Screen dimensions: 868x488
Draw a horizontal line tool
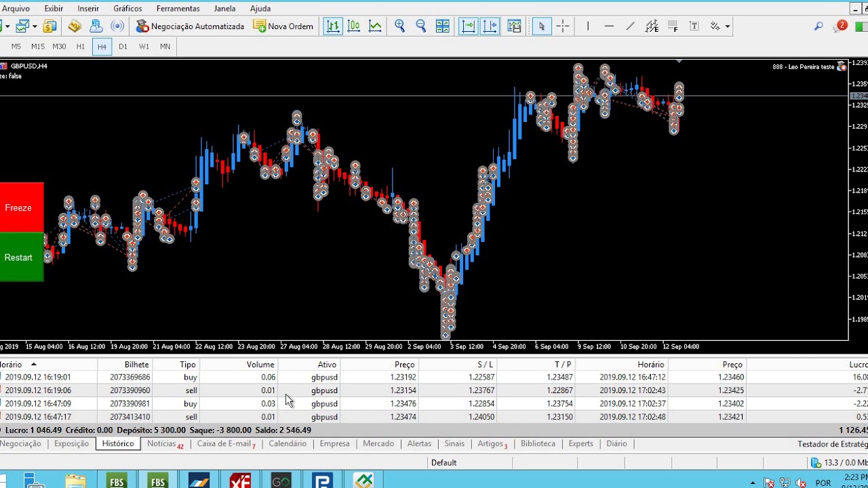click(x=609, y=26)
